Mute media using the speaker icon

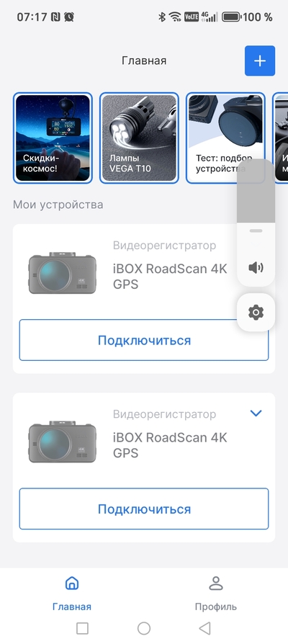(256, 268)
